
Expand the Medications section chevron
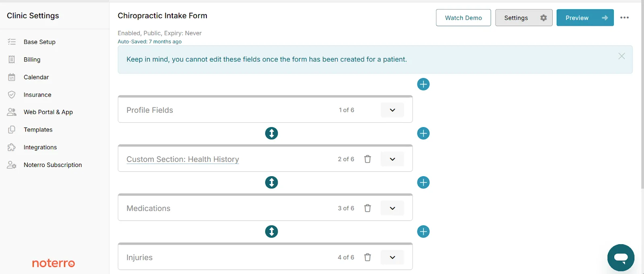point(392,208)
